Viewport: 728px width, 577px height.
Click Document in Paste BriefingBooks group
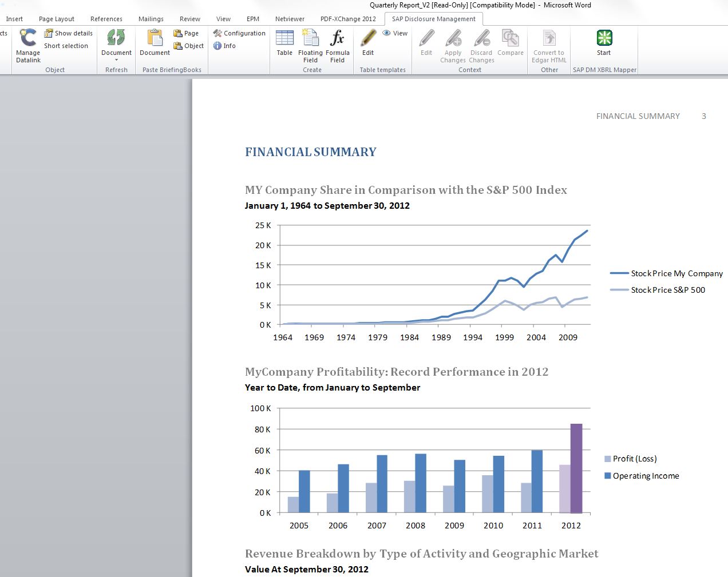(155, 43)
